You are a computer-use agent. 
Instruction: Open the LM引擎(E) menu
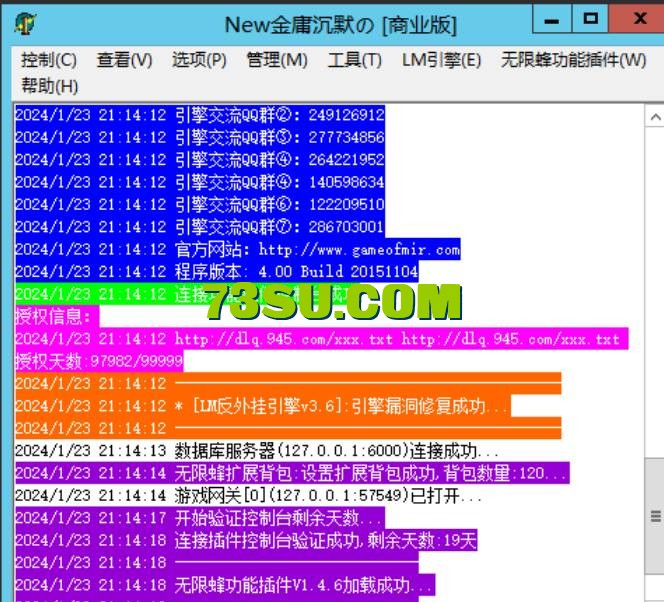(x=442, y=60)
